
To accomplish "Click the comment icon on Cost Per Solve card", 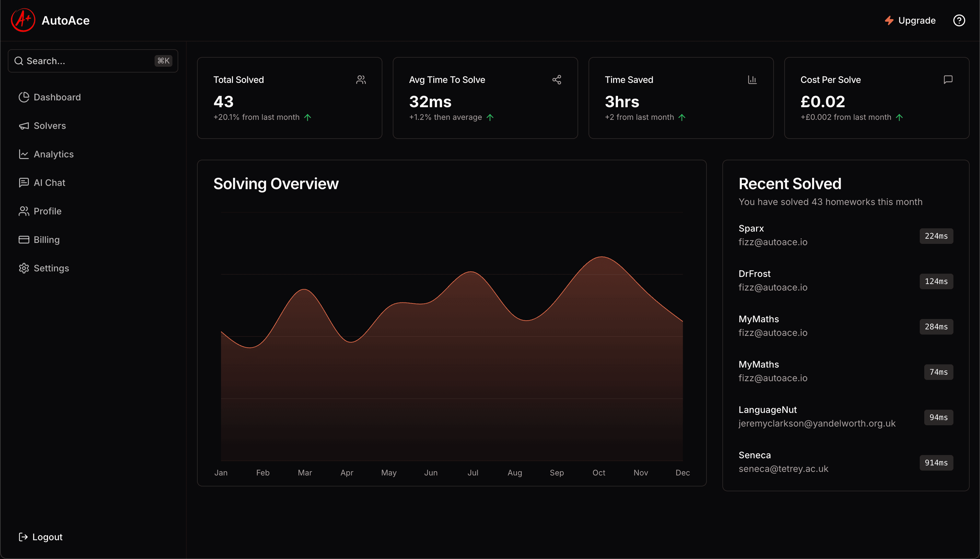I will tap(948, 79).
